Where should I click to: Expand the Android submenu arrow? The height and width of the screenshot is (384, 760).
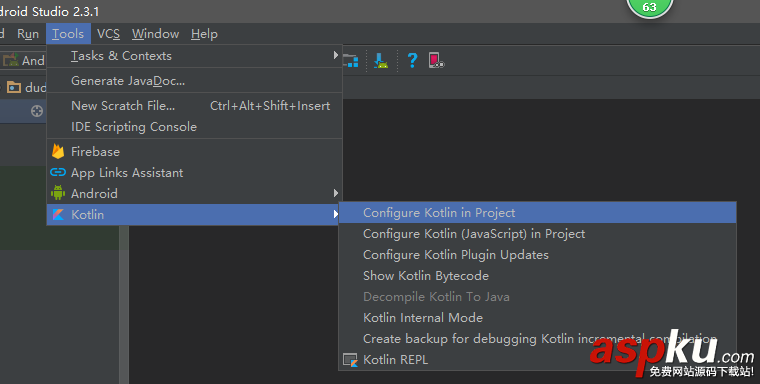[335, 193]
